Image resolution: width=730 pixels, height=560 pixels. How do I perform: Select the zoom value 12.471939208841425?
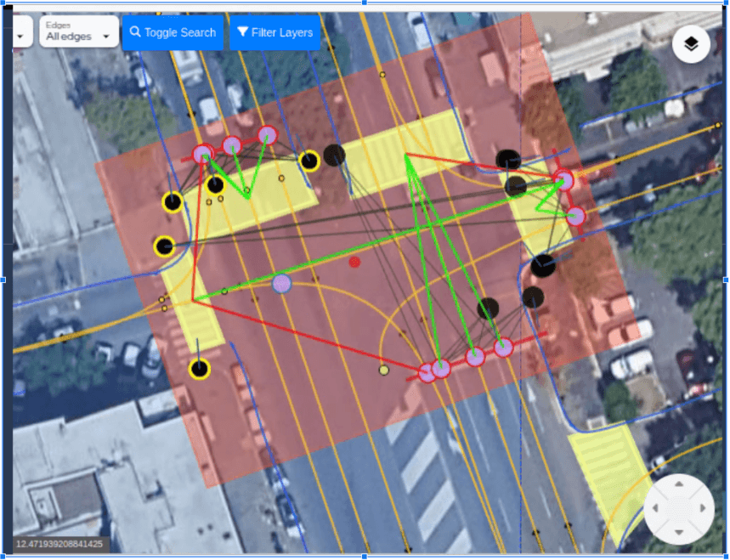pyautogui.click(x=59, y=544)
